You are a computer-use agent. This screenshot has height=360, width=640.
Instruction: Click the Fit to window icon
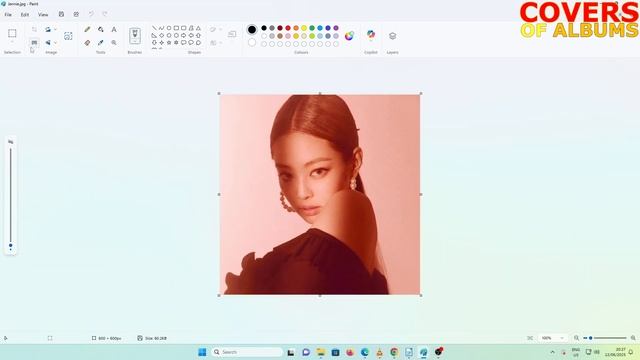[x=530, y=338]
